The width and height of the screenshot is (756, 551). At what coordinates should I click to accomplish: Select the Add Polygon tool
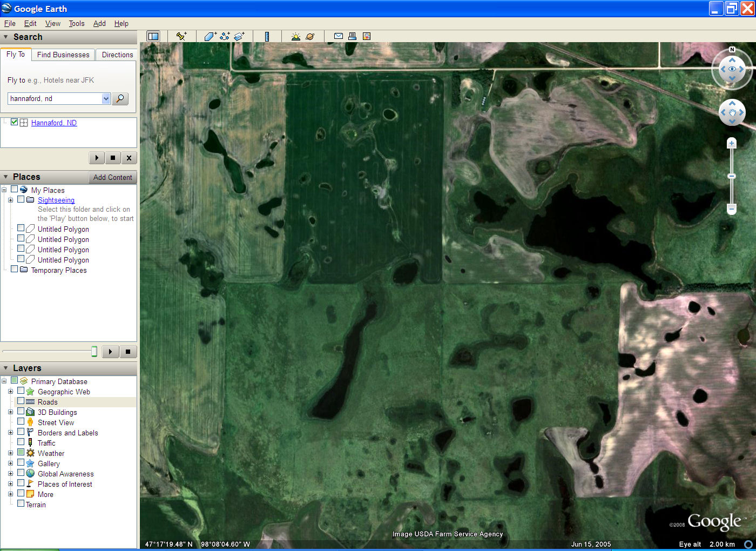pos(211,36)
